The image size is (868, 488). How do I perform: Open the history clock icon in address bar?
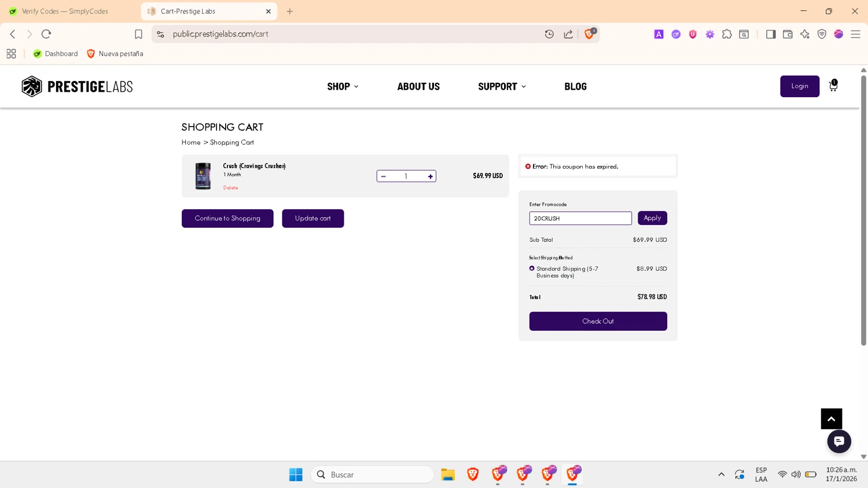549,34
